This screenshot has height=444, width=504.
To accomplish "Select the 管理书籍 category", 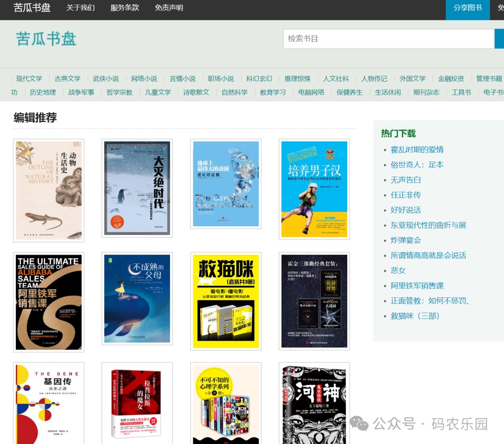I will pos(489,78).
